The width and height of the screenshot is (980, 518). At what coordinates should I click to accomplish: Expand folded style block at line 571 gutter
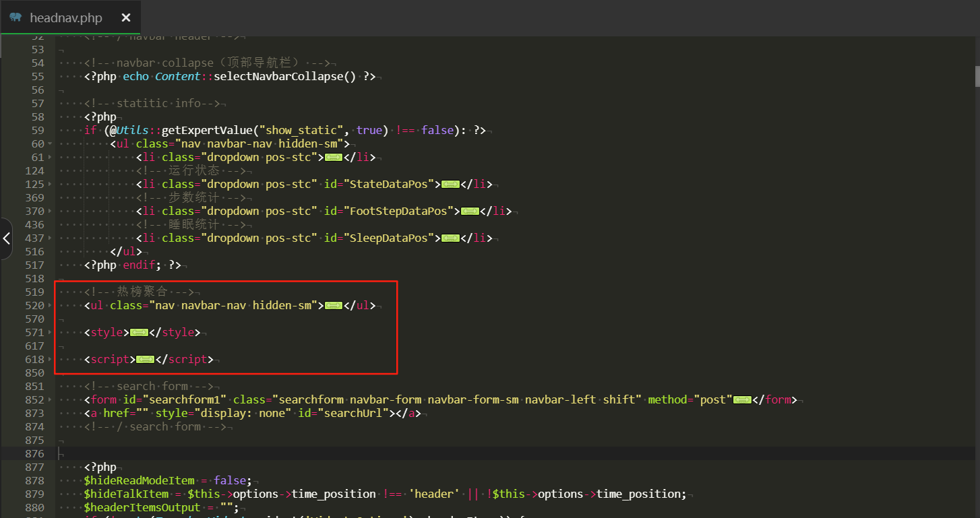point(51,333)
